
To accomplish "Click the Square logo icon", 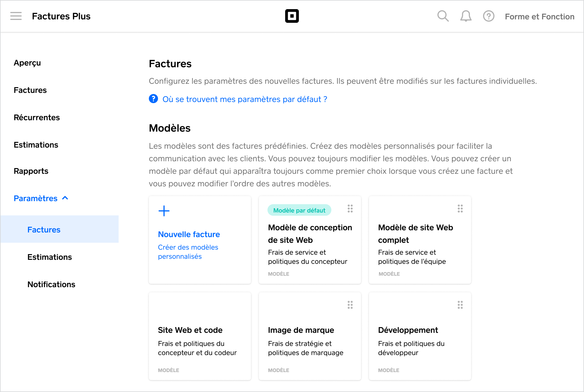I will pos(292,16).
